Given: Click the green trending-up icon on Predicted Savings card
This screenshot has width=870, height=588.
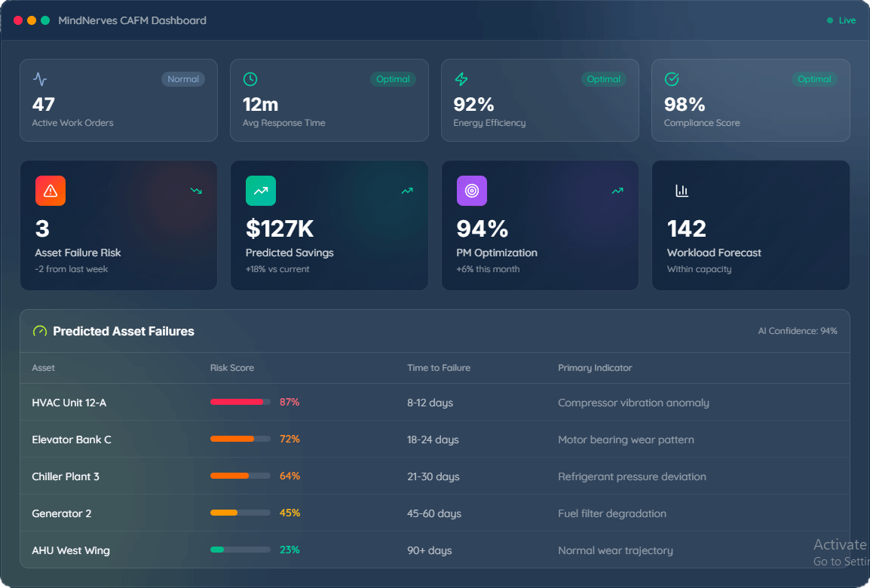Looking at the screenshot, I should point(260,191).
